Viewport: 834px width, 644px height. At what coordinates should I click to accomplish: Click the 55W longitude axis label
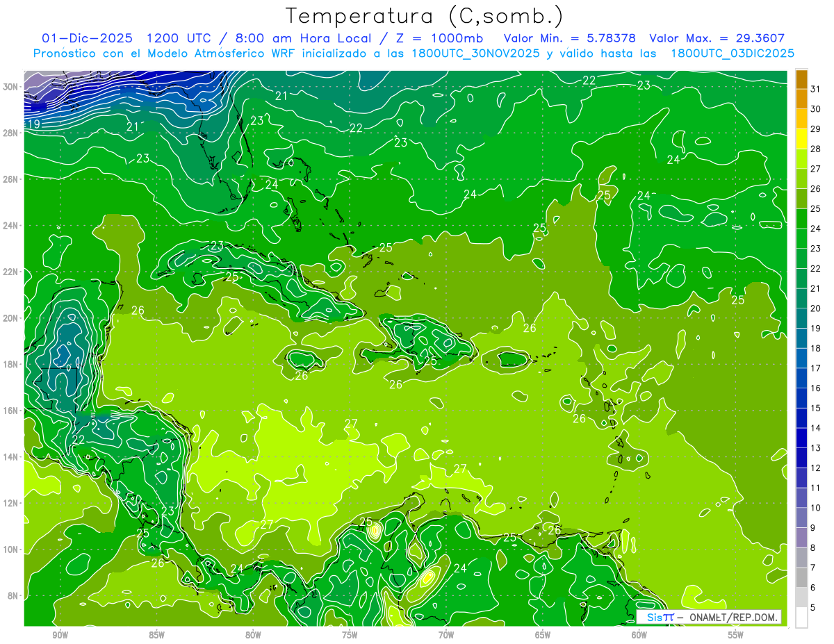coord(736,635)
